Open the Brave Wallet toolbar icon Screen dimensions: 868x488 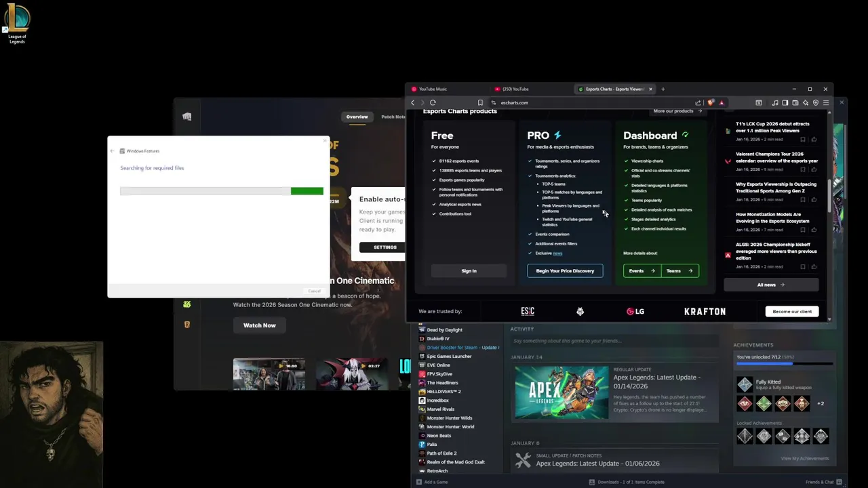(795, 102)
